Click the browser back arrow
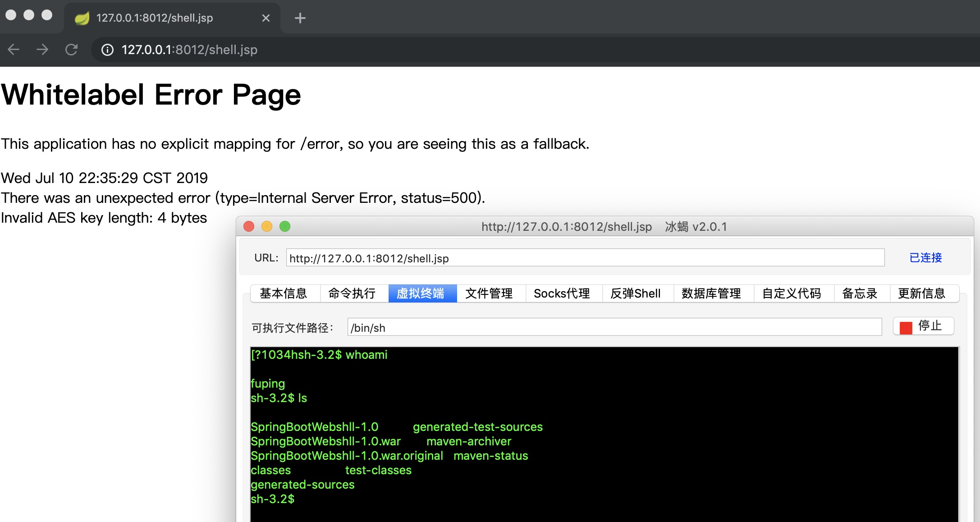This screenshot has height=522, width=980. click(14, 50)
